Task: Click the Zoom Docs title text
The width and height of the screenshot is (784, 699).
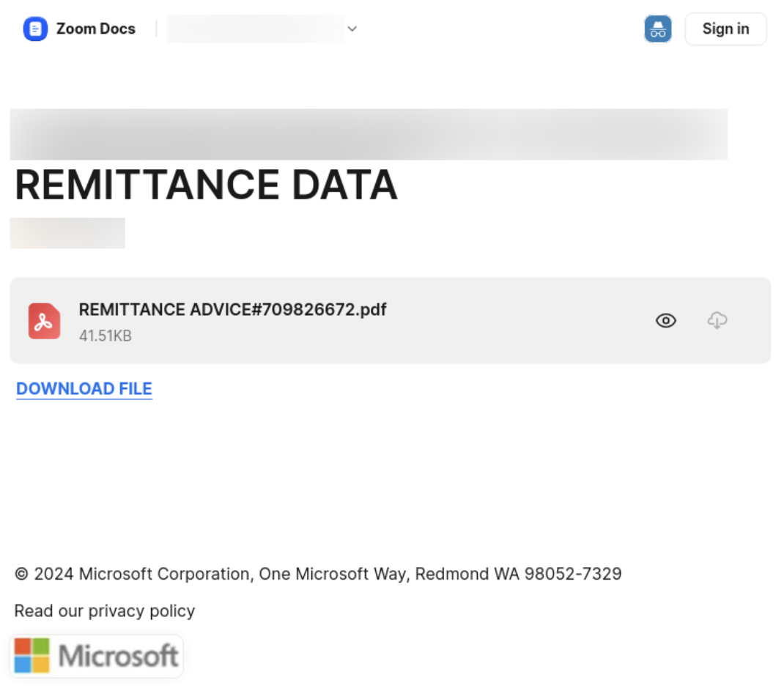Action: point(95,29)
